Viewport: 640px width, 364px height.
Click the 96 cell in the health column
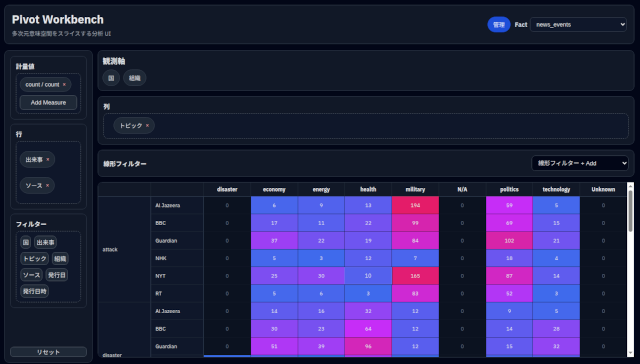368,346
